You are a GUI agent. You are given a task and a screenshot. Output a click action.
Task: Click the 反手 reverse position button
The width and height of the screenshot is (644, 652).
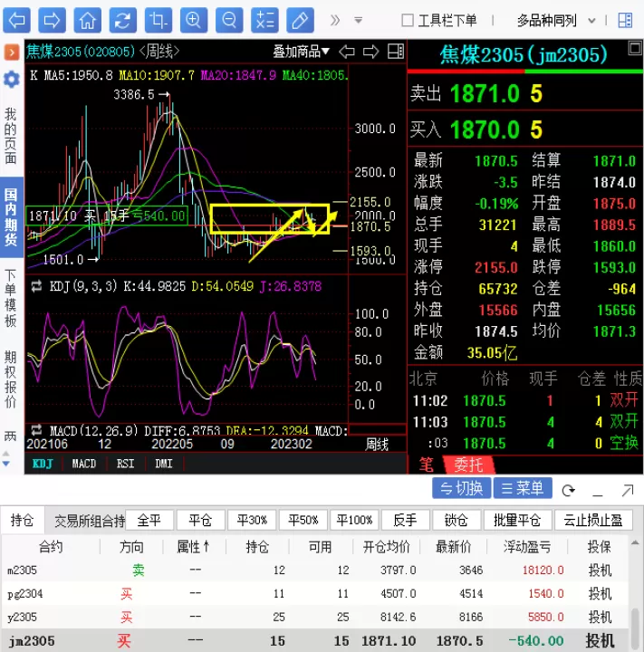(x=405, y=520)
